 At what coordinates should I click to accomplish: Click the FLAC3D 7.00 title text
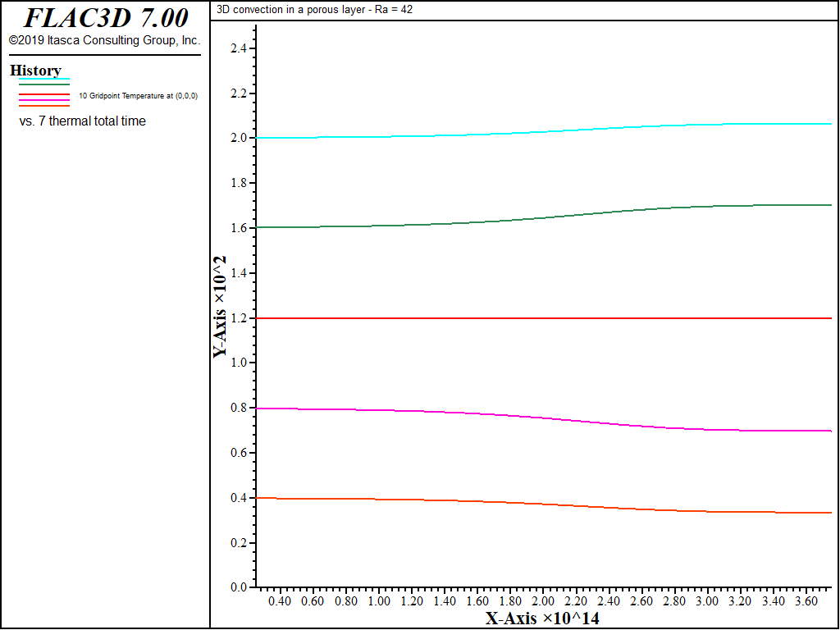106,18
